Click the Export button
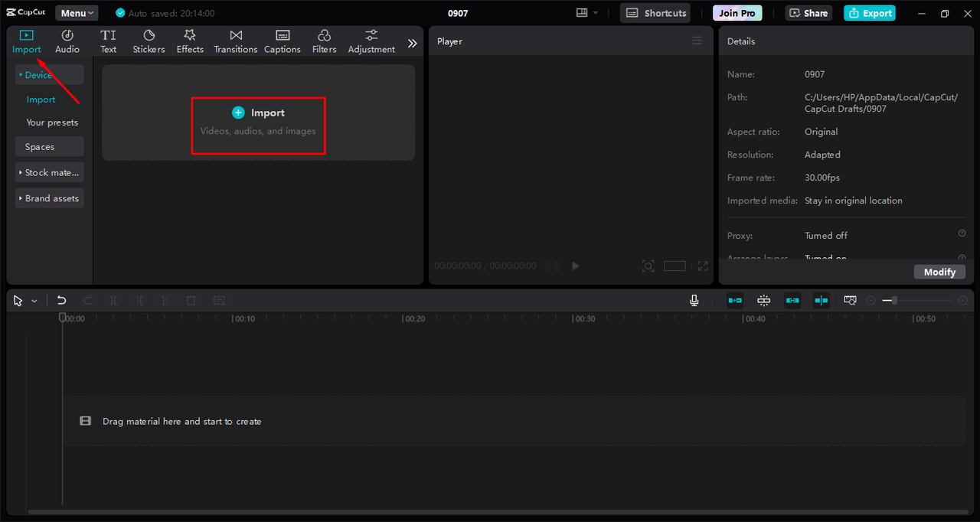This screenshot has height=522, width=980. pos(870,13)
